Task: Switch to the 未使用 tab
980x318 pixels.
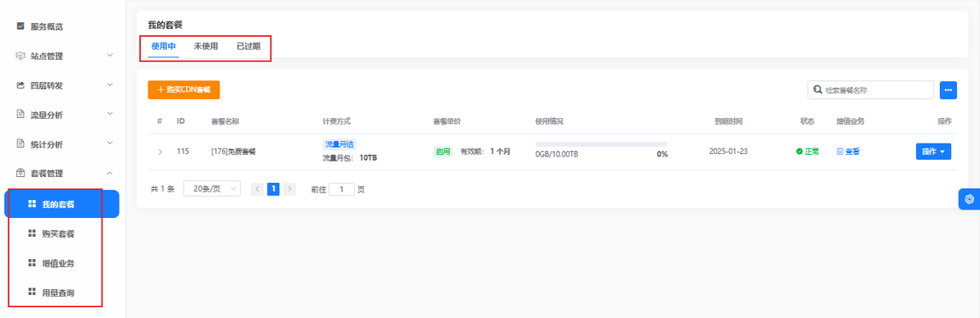Action: click(x=206, y=46)
